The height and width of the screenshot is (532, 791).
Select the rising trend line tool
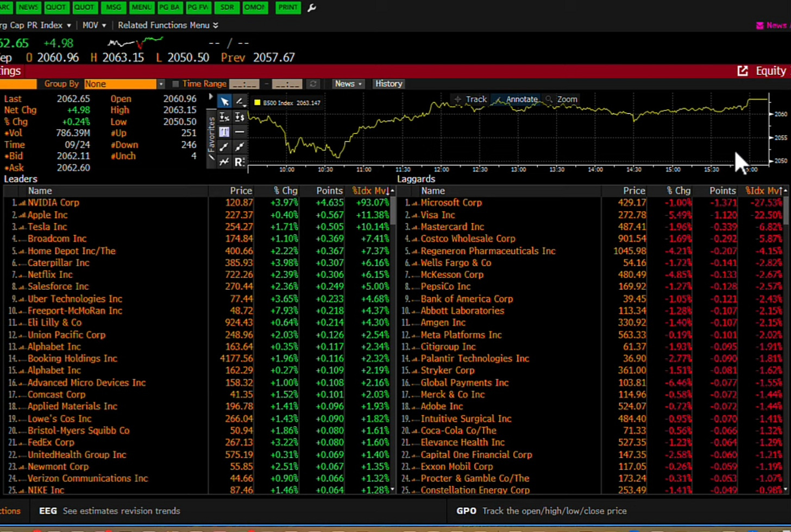click(224, 147)
